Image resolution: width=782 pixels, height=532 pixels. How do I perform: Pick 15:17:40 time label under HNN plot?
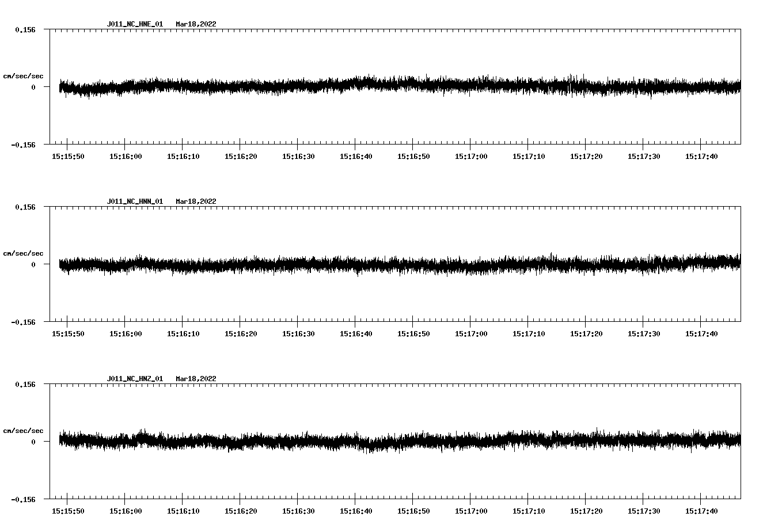701,334
